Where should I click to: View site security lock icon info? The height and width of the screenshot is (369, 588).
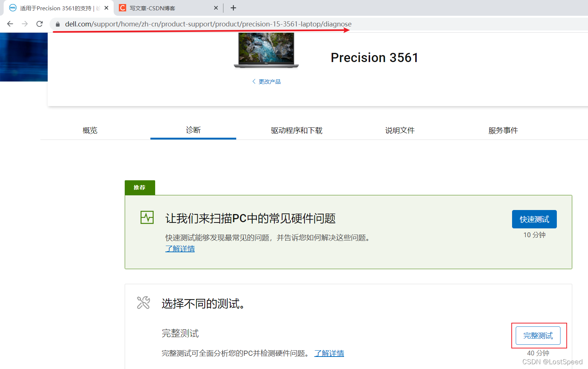(x=58, y=24)
